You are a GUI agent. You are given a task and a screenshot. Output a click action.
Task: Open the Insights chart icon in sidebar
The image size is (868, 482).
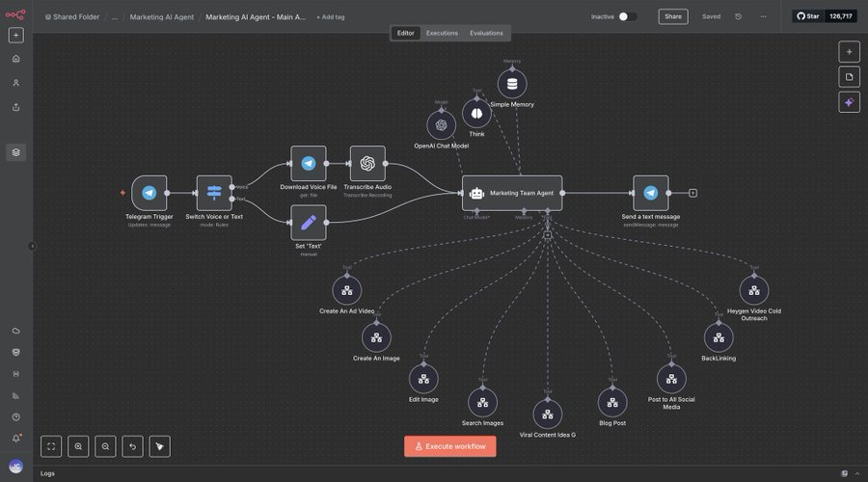(16, 395)
